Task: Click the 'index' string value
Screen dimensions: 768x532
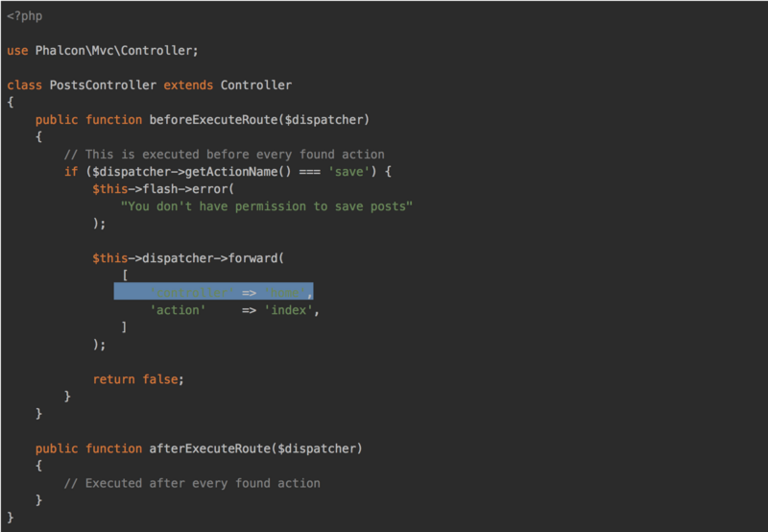Action: tap(288, 310)
